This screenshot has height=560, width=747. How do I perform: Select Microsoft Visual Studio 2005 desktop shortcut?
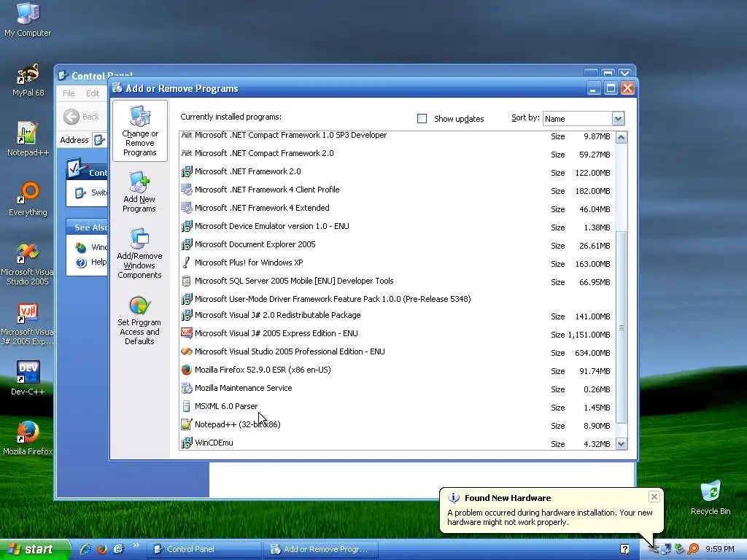(27, 264)
